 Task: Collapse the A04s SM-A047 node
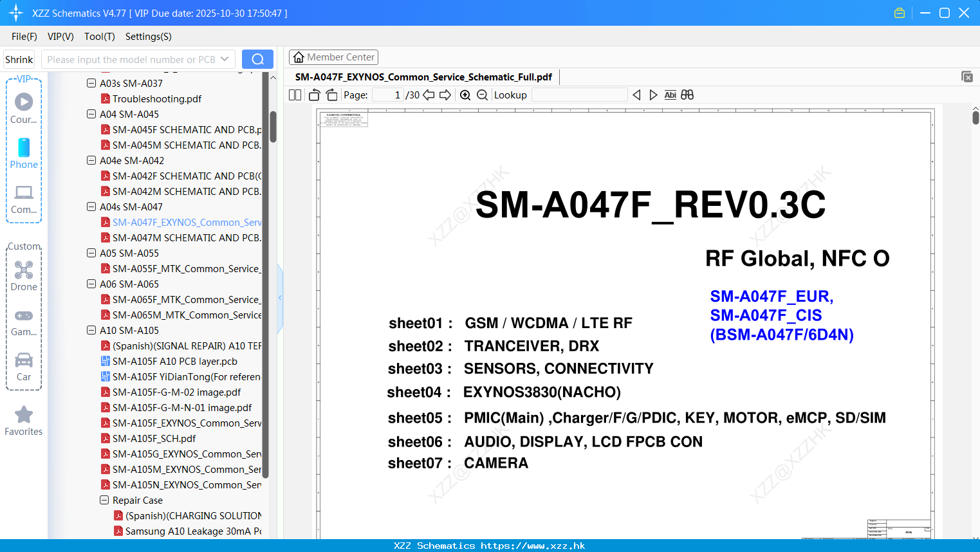pyautogui.click(x=91, y=207)
